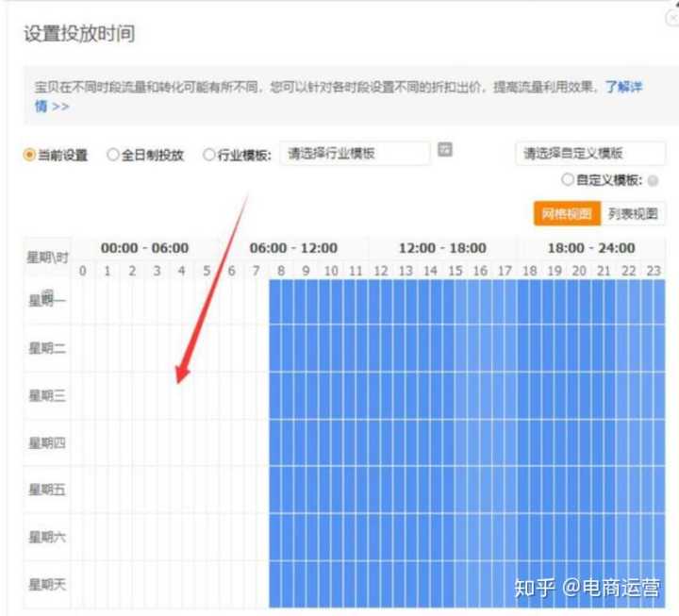Choose the 全日制投放 radio option
The width and height of the screenshot is (679, 616).
[x=113, y=155]
